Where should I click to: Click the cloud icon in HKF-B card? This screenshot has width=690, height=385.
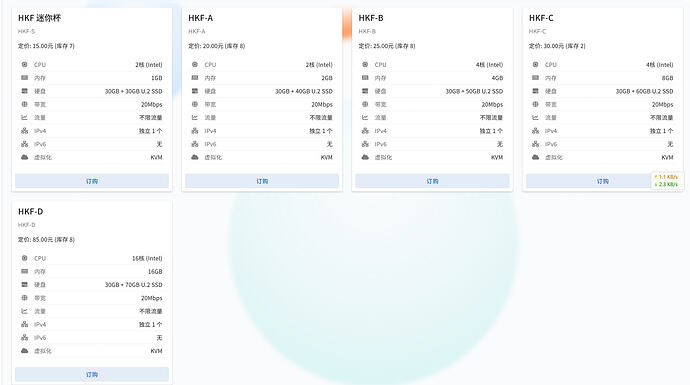tap(365, 157)
